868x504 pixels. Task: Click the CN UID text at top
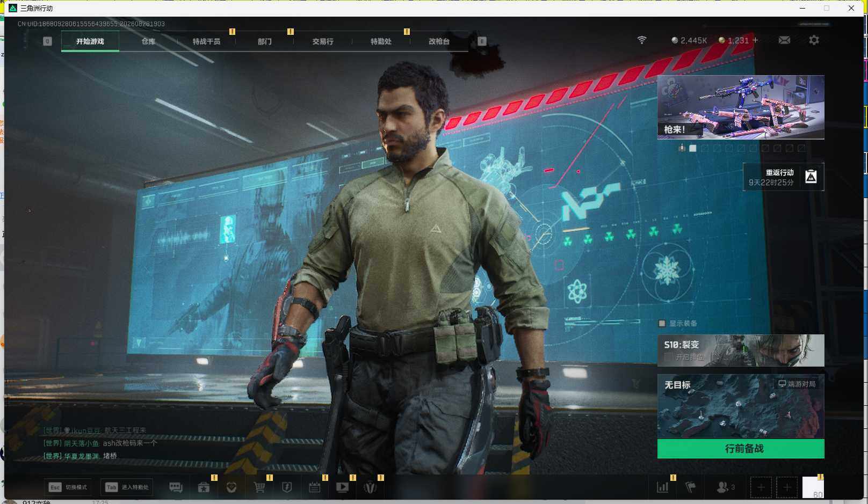pos(91,24)
